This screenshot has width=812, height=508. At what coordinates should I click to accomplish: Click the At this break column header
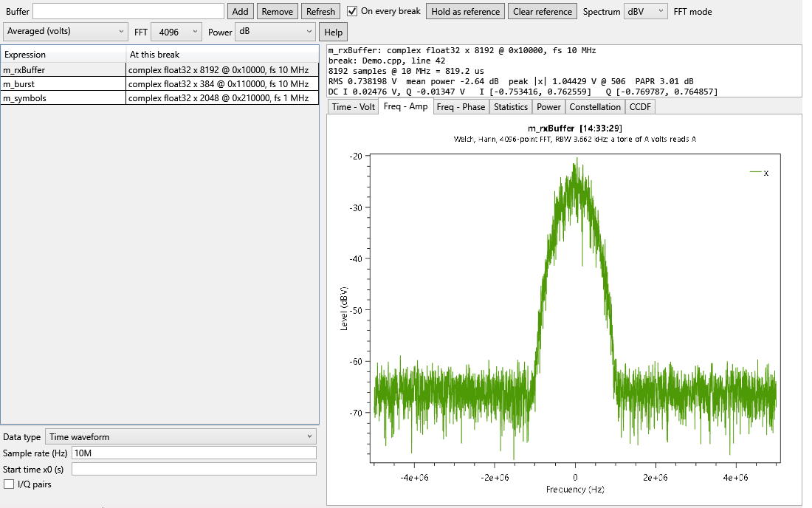point(222,55)
